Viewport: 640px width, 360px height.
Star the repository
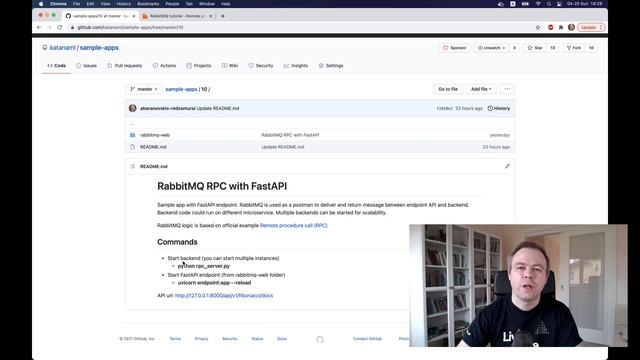[534, 48]
